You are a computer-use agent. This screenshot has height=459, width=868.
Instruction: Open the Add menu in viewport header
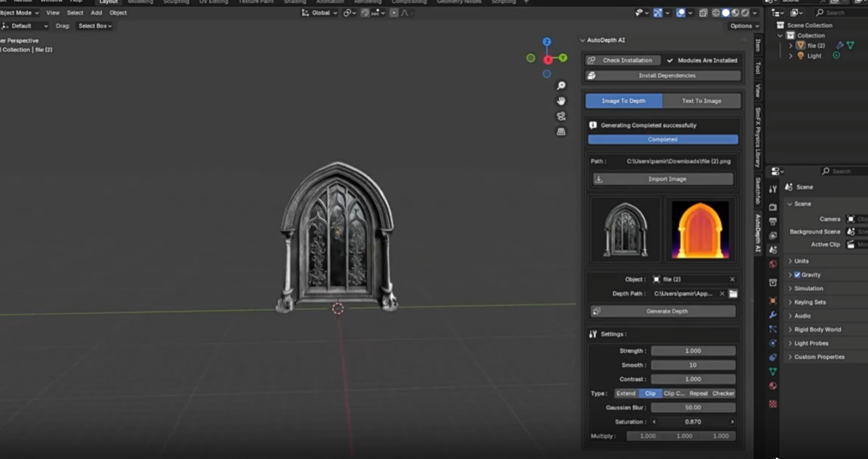point(96,13)
